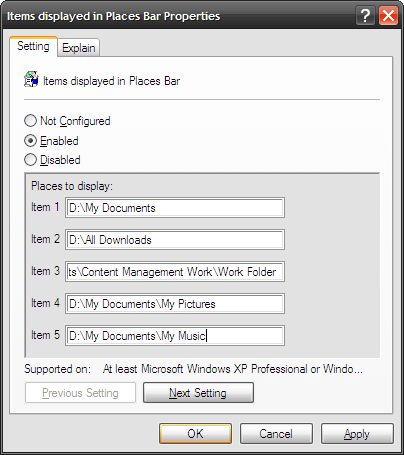Click the policy setting icon beside title

coord(31,79)
